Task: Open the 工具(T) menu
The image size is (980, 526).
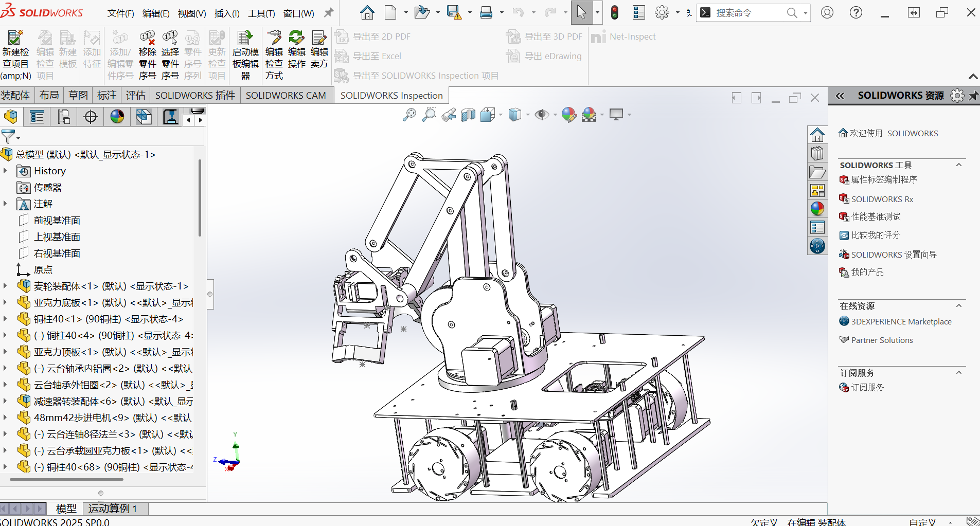Action: 261,13
